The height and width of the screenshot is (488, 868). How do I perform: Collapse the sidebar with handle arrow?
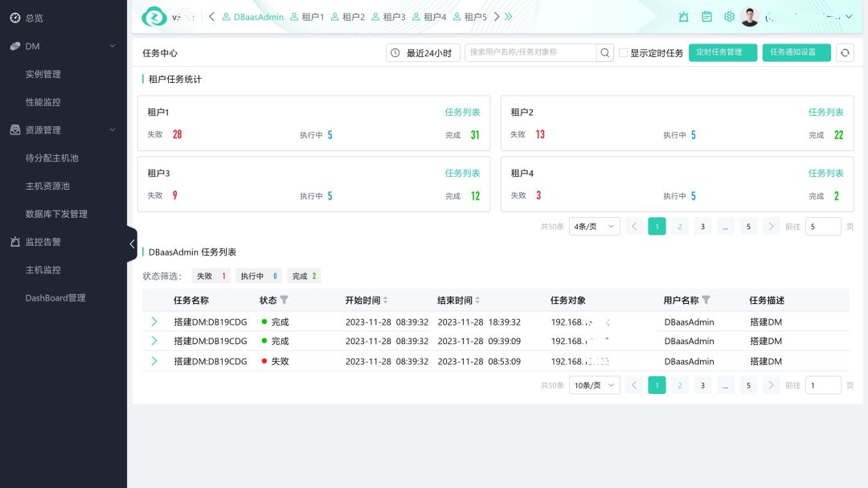point(132,244)
